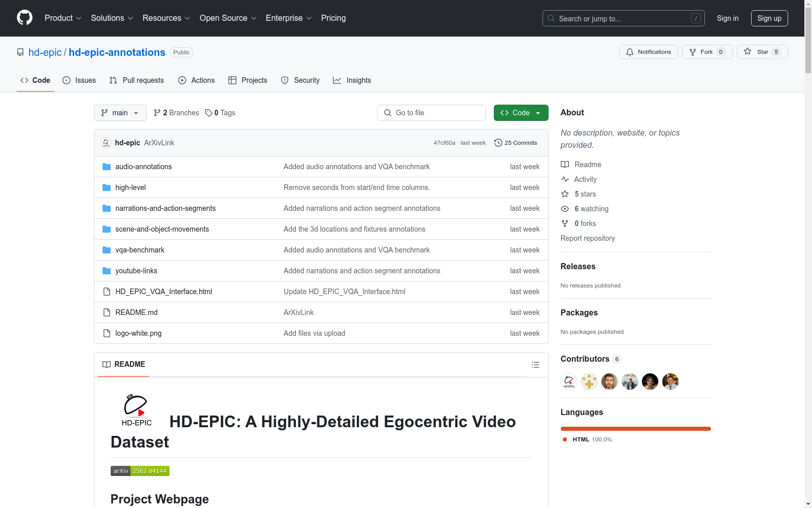The height and width of the screenshot is (508, 812).
Task: View the 25 Commits history
Action: (x=516, y=143)
